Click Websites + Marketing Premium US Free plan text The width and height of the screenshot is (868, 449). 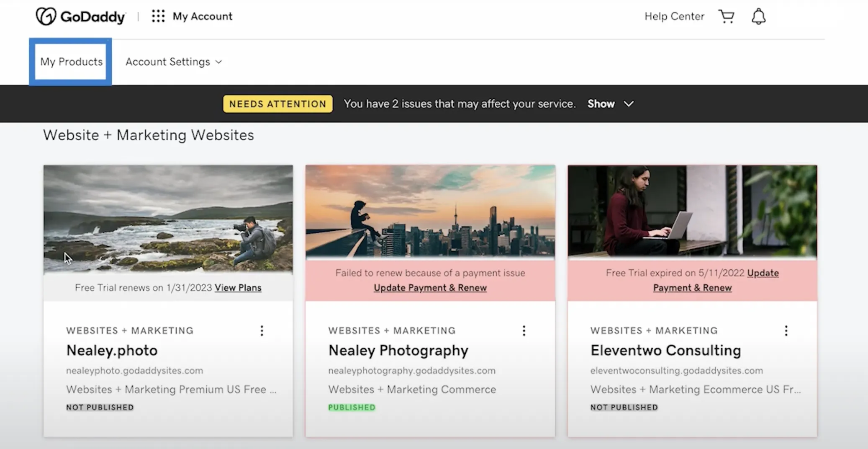pyautogui.click(x=171, y=390)
